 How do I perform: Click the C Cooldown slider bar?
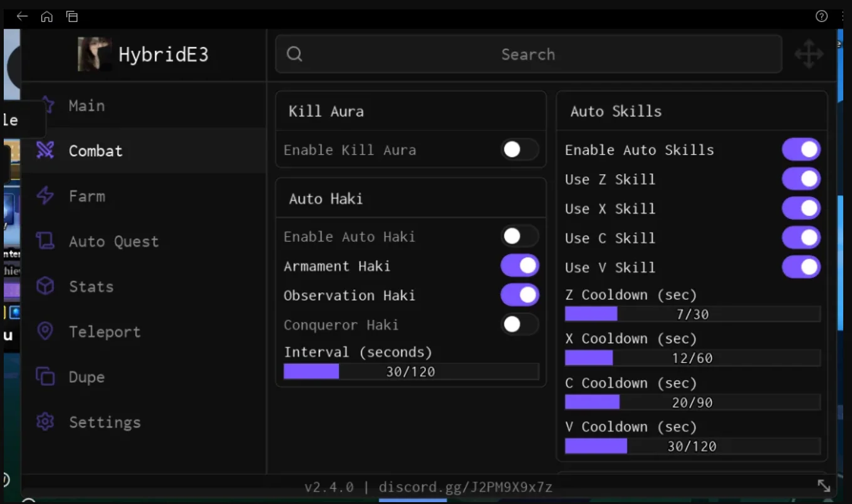pos(693,402)
